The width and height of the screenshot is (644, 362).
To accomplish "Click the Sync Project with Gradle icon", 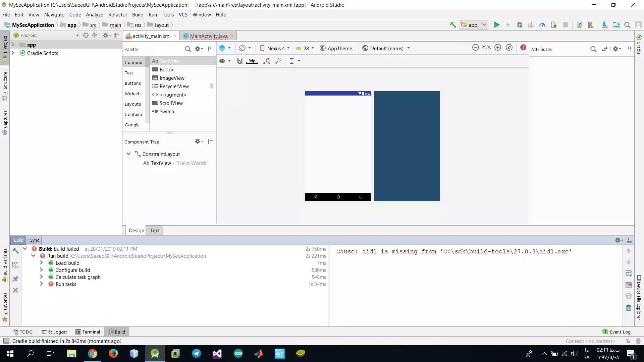I will tap(579, 25).
